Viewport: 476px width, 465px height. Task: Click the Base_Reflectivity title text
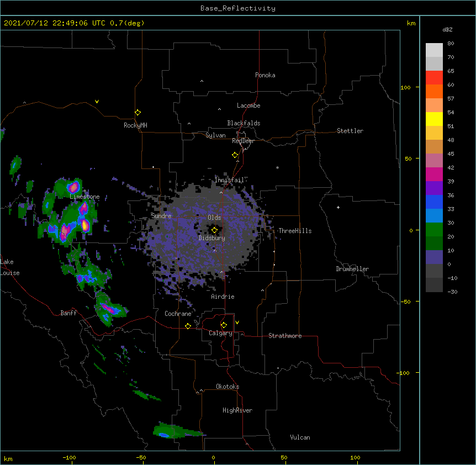(237, 8)
